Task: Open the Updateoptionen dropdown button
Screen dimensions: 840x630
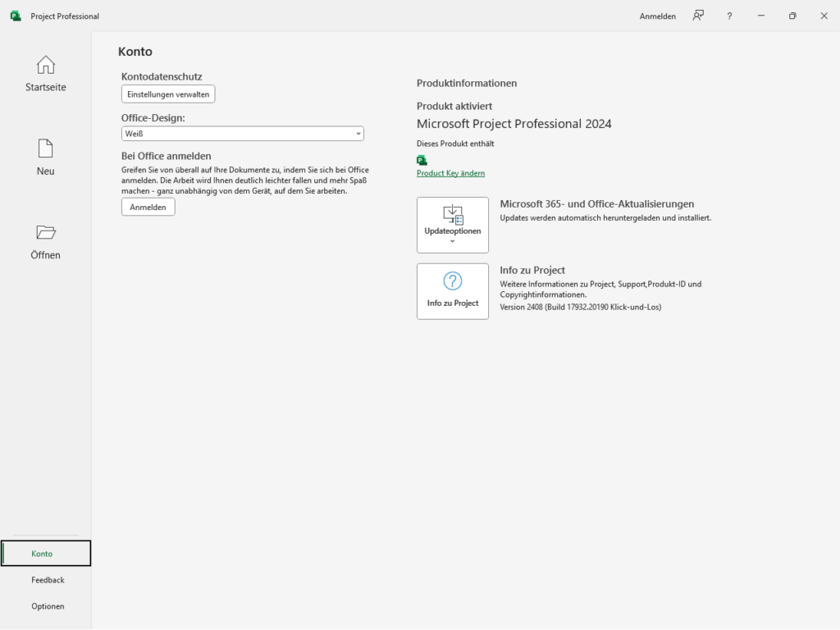Action: point(453,225)
